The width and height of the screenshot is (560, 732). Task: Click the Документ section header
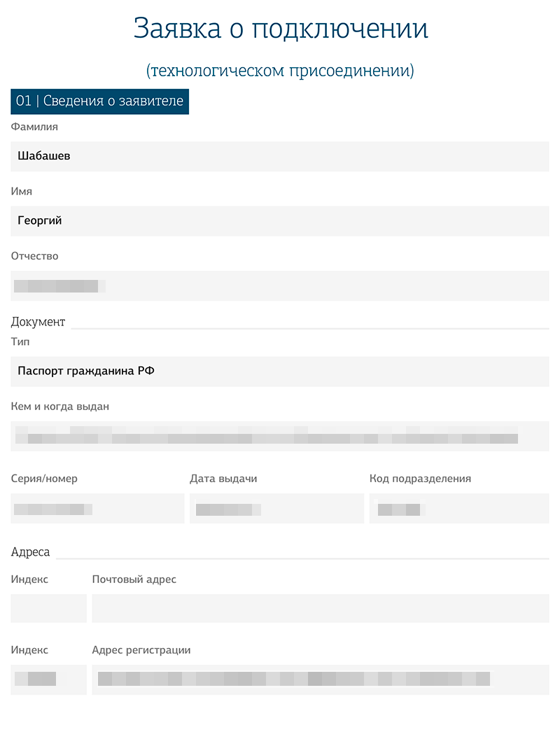point(38,322)
